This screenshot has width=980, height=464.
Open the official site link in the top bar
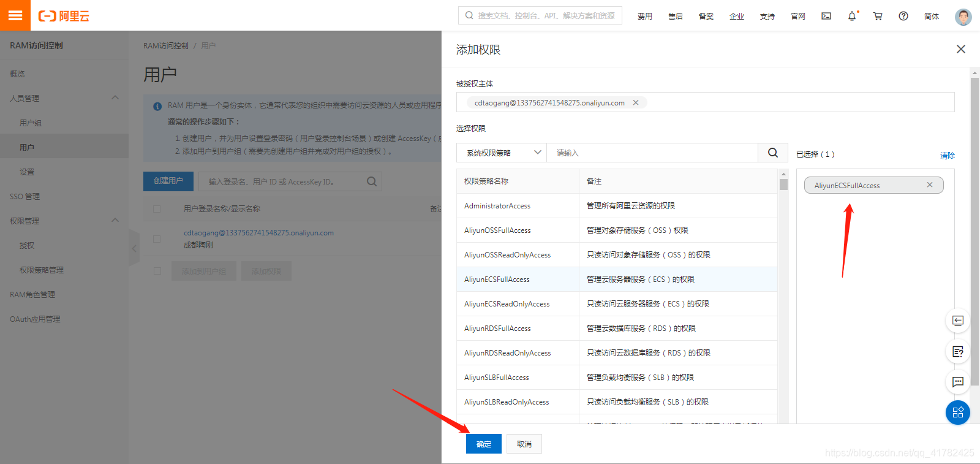(x=797, y=17)
